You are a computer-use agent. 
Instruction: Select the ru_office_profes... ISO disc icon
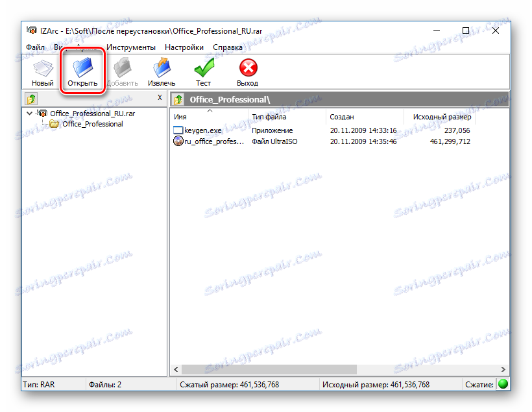pos(178,141)
